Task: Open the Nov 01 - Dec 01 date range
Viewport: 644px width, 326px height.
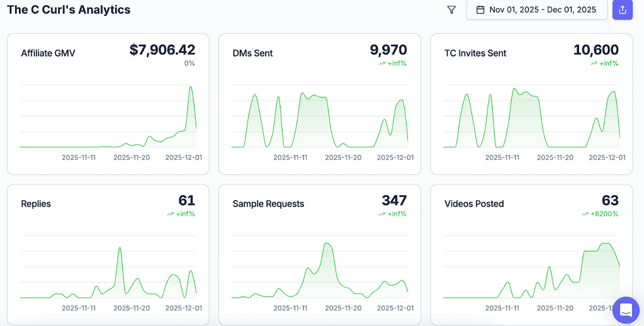Action: tap(542, 10)
